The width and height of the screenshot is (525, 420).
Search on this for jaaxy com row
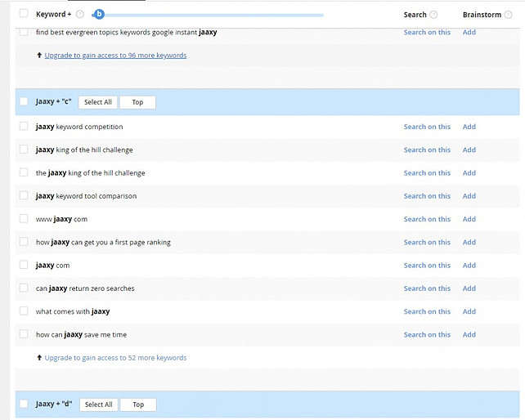click(x=427, y=265)
